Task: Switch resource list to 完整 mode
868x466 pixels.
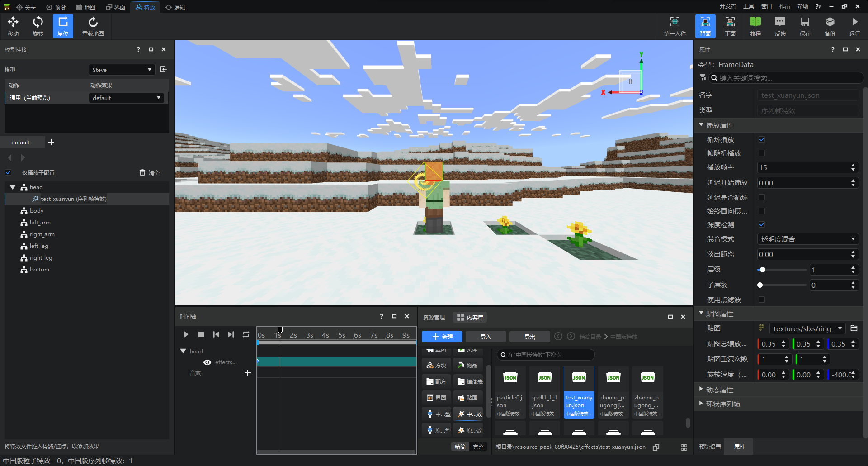Action: [478, 447]
